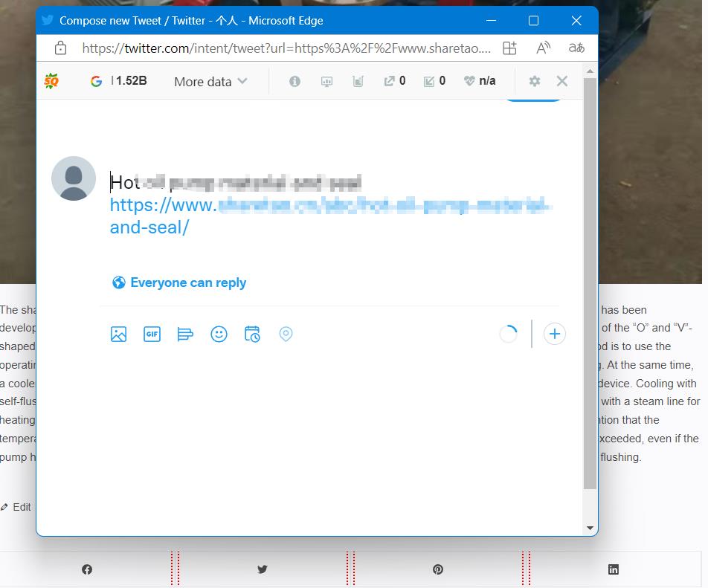
Task: Click the SEOquake logo icon
Action: tap(51, 81)
